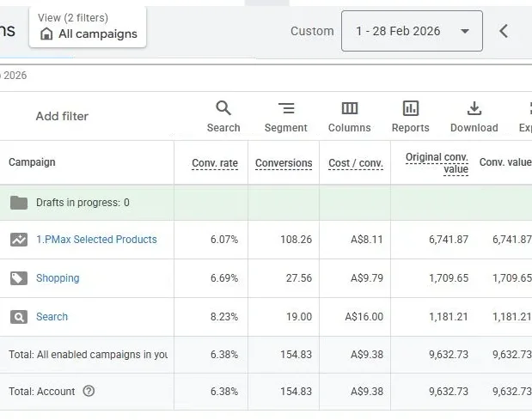Sort by Conversions column header
Viewport: 532px width, 420px height.
click(x=284, y=163)
